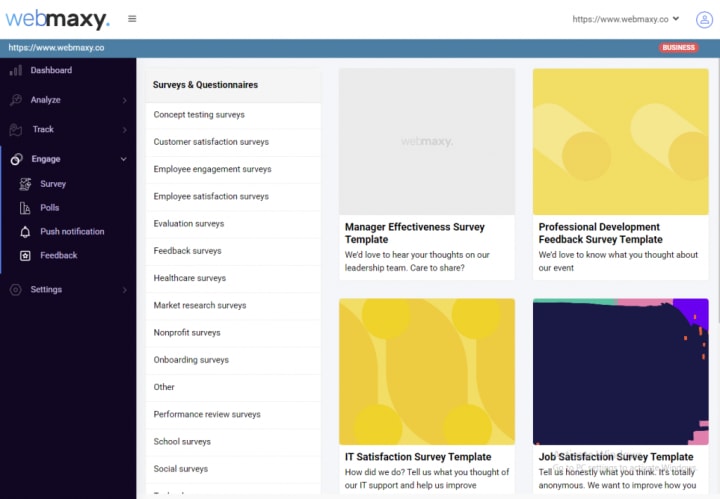Viewport: 720px width, 499px height.
Task: Open the Track menu label
Action: (43, 129)
